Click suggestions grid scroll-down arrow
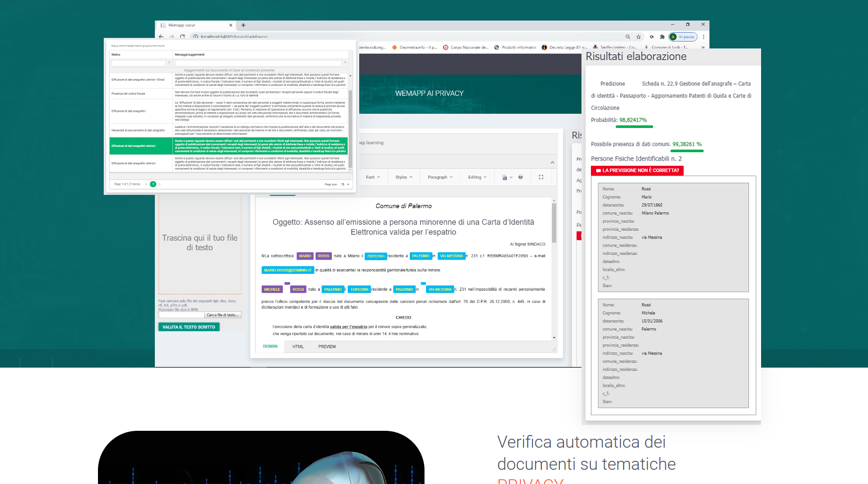 [x=350, y=170]
